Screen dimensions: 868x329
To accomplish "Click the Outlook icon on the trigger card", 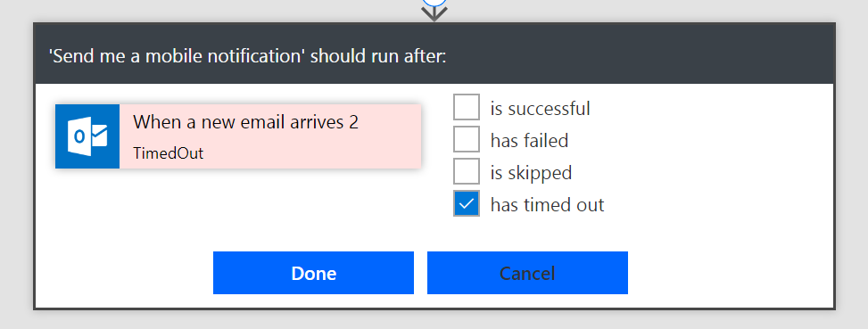I will point(87,136).
